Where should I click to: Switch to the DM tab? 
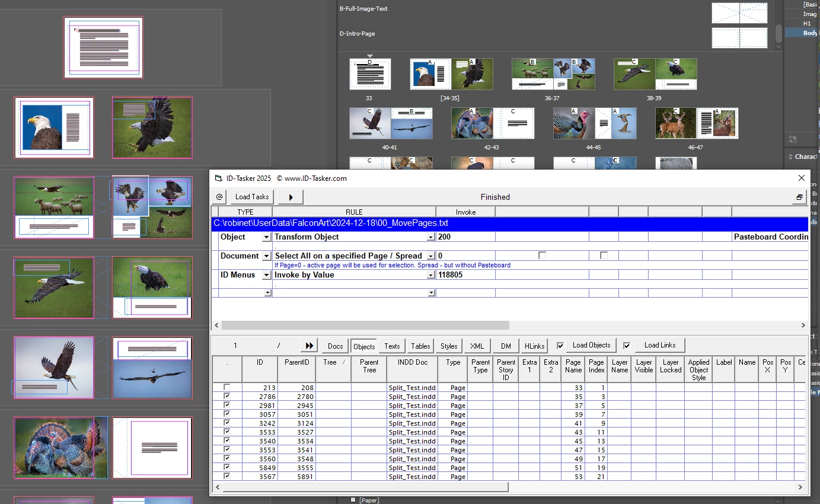pyautogui.click(x=506, y=346)
